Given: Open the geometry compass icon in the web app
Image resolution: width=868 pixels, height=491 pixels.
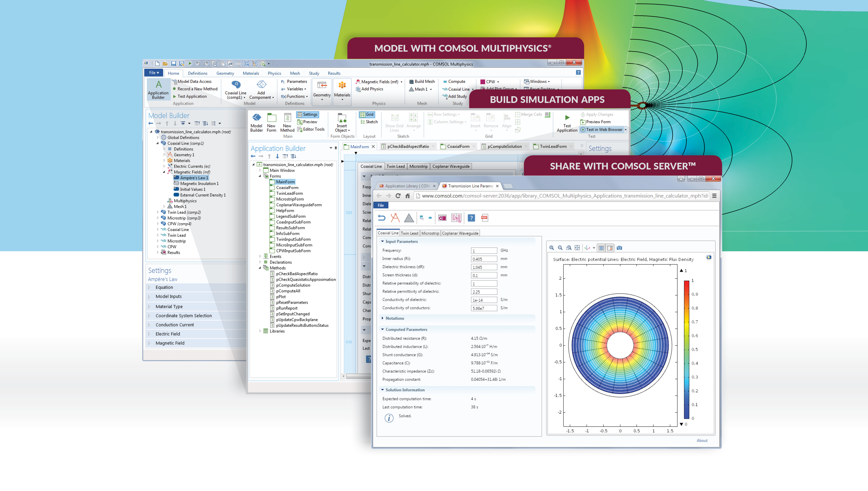Looking at the screenshot, I should click(395, 217).
